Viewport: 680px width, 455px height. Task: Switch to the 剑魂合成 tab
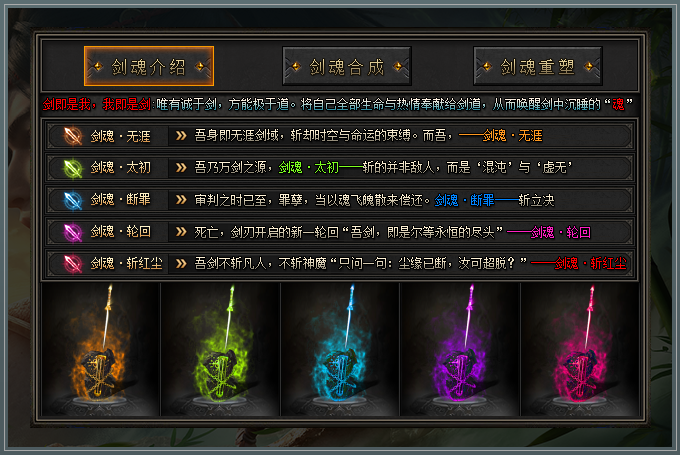tap(347, 66)
